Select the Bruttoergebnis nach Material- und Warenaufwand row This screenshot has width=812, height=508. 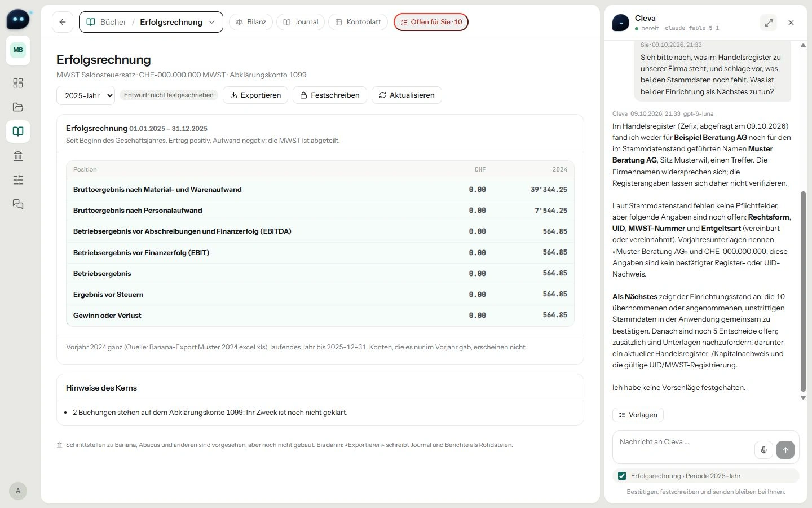tap(320, 190)
